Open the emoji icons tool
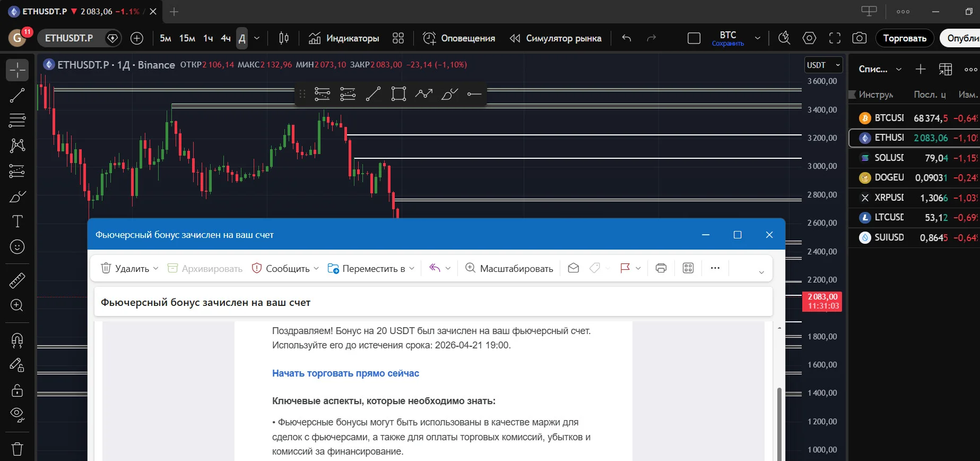The image size is (980, 461). point(17,247)
